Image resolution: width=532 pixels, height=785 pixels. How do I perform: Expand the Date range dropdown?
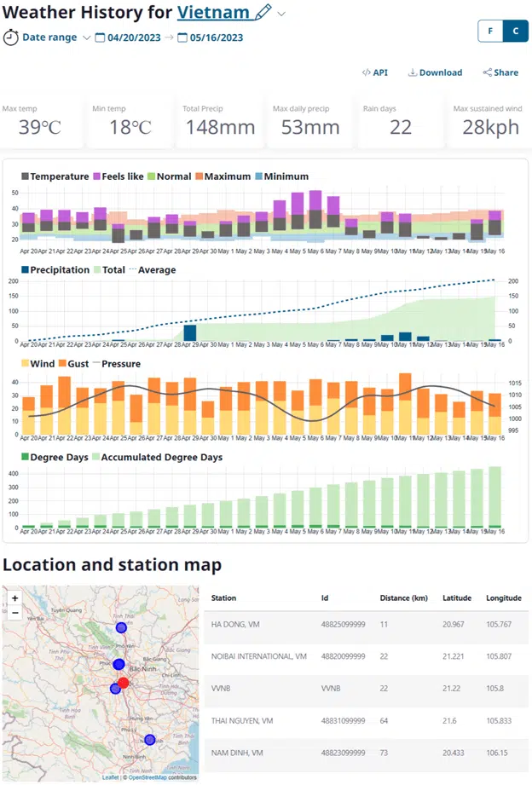(87, 38)
